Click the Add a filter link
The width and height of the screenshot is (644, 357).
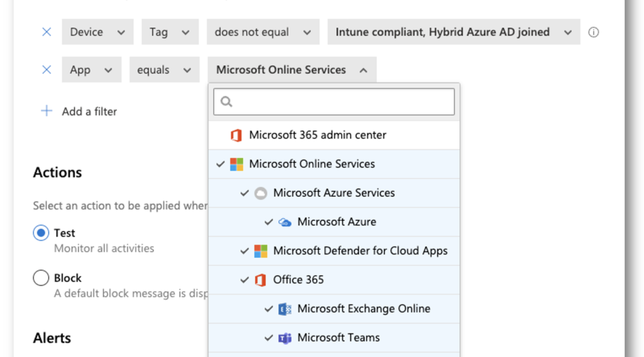(89, 112)
